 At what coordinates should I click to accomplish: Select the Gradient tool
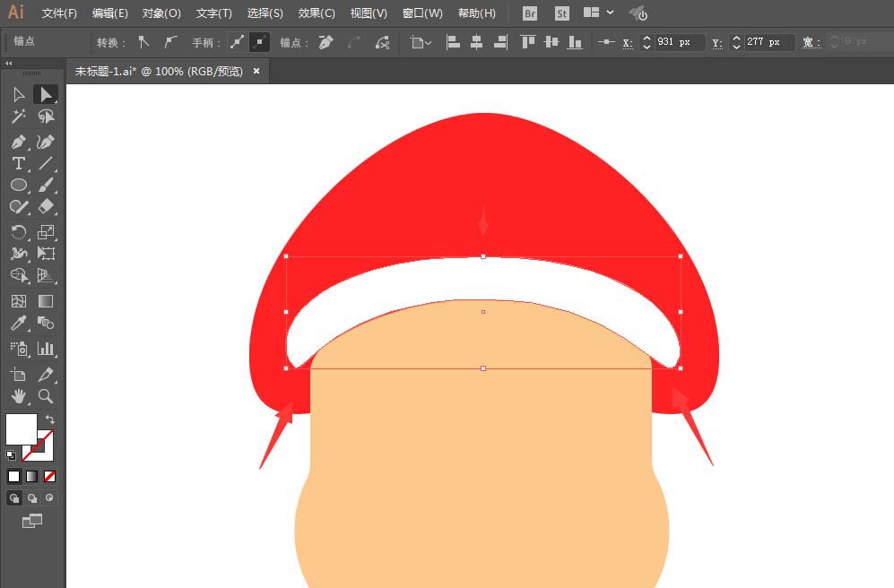pos(46,301)
